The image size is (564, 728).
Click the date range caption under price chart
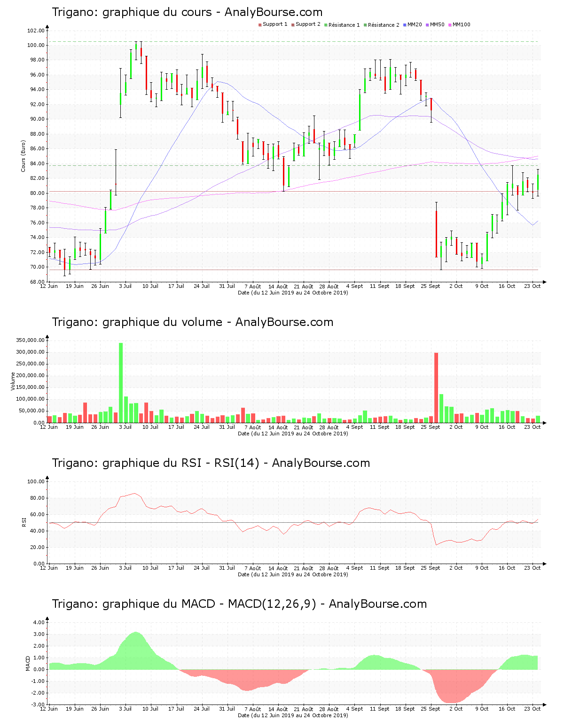(x=293, y=293)
